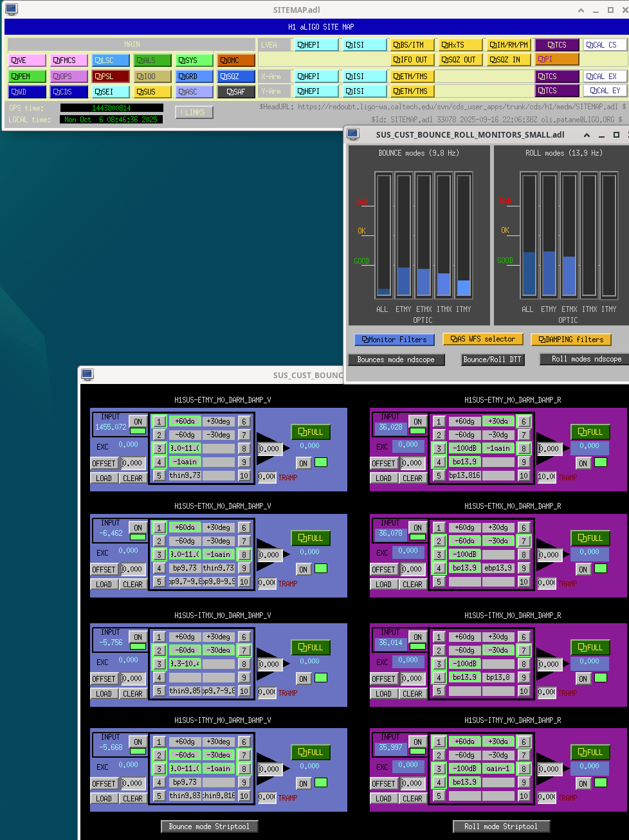Toggle the output ON switch for H1SUS-ITMX_M0_DARM_DAMP_V
Screen dimensions: 629x840
point(303,679)
